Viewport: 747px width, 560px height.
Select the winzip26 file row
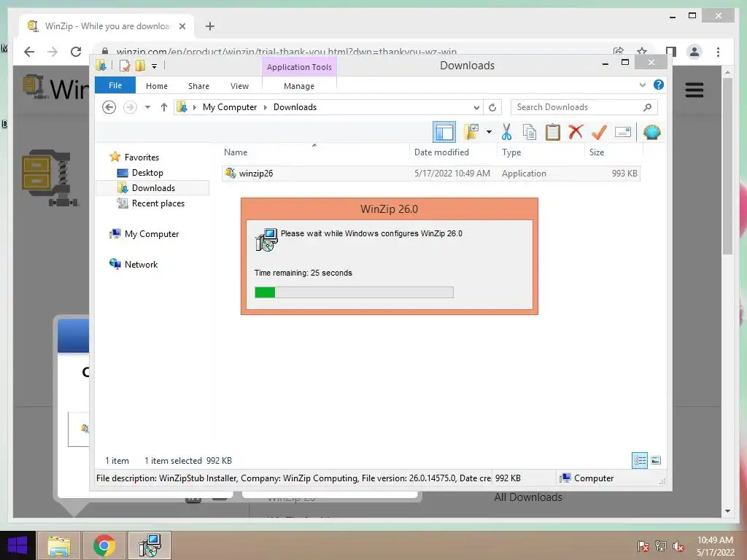click(x=430, y=174)
